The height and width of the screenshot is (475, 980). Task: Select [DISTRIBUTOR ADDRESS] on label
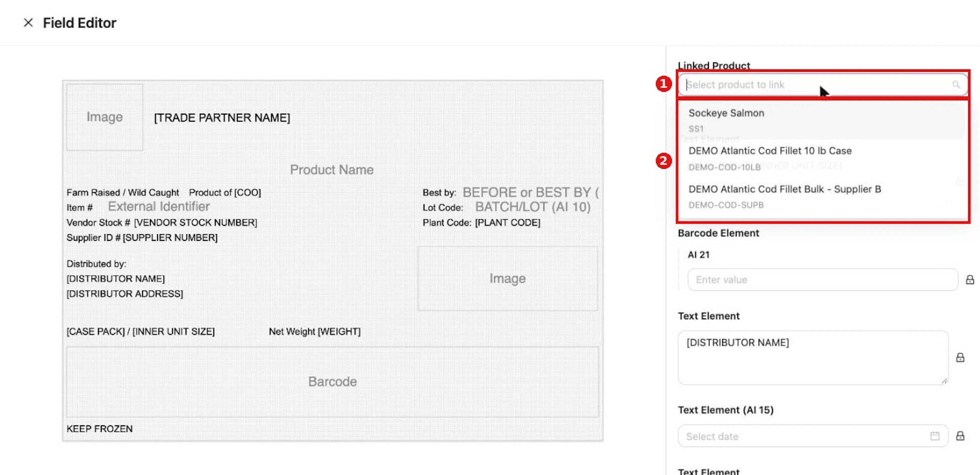[x=125, y=294]
